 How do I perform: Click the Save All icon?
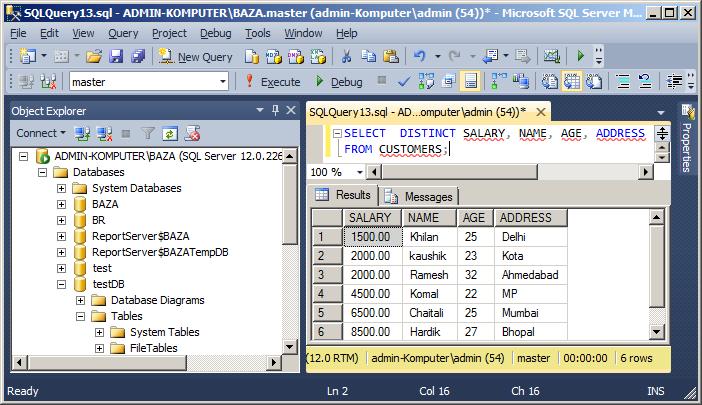[138, 56]
